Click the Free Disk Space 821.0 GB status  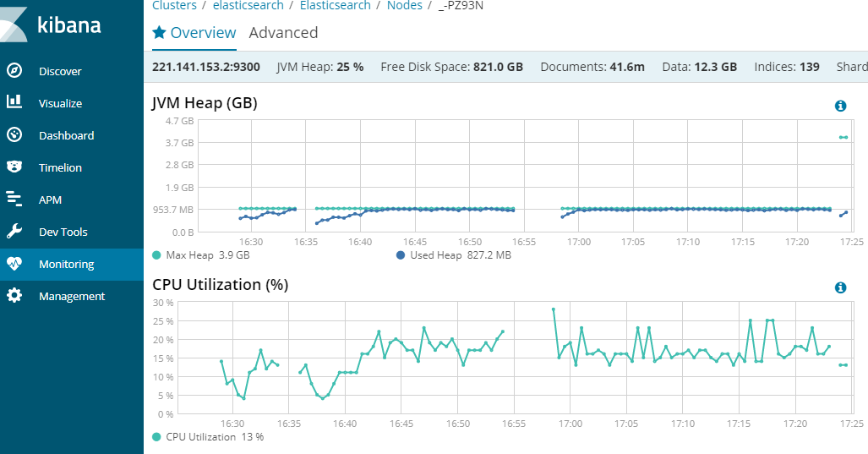pos(451,67)
